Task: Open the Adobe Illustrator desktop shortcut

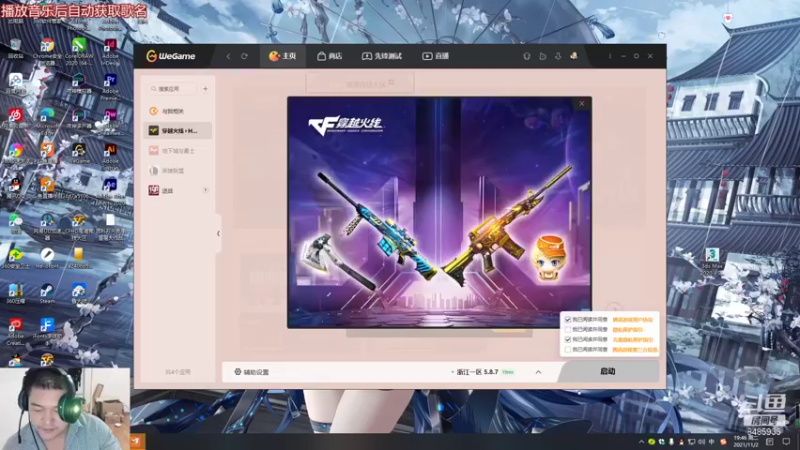Action: (x=110, y=156)
